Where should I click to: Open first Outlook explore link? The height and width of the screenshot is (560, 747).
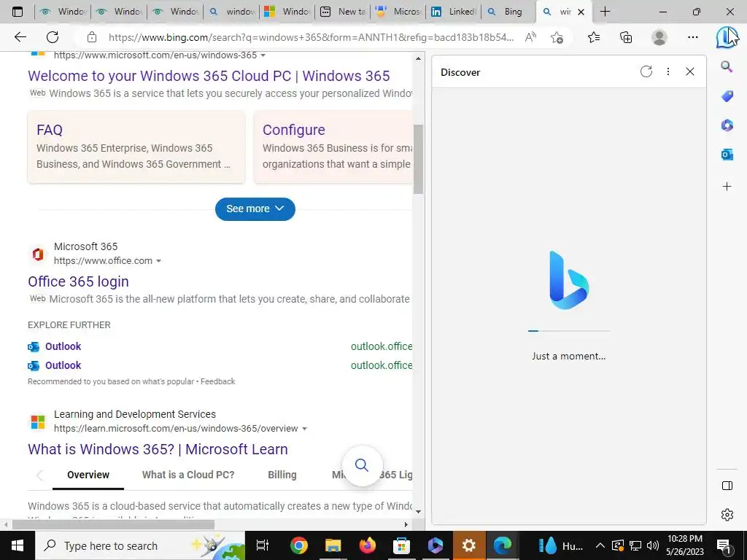click(63, 346)
